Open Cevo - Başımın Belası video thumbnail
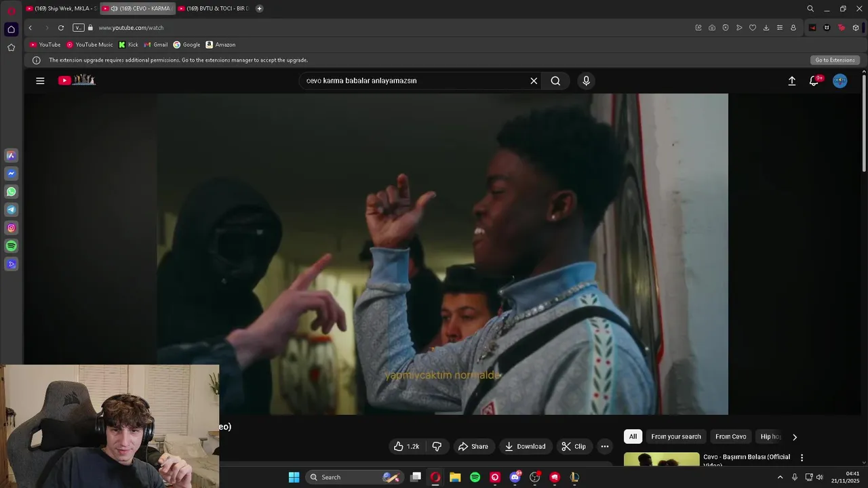The width and height of the screenshot is (868, 488). pyautogui.click(x=661, y=459)
